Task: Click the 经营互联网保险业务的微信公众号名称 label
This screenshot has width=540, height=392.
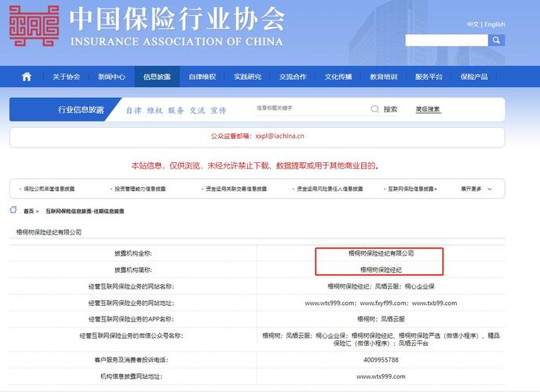Action: (x=131, y=336)
